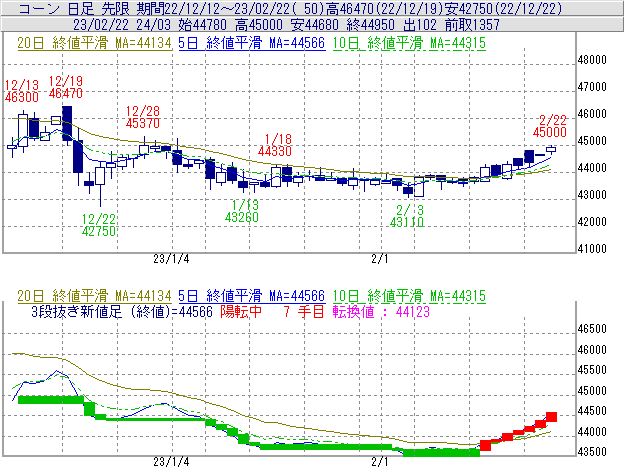Click the 23/1/4 date label on upper chart
The height and width of the screenshot is (475, 624).
171,259
